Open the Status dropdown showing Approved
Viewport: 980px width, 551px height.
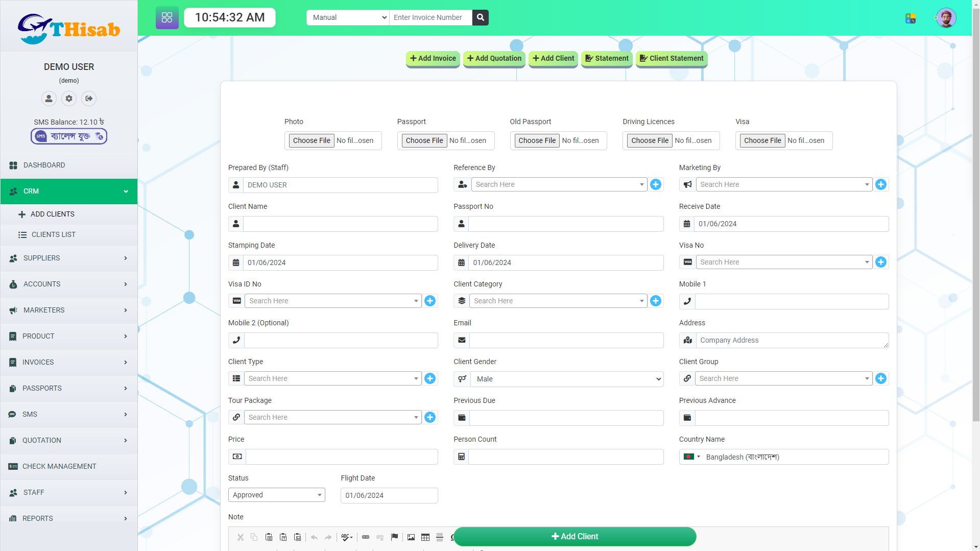click(x=276, y=495)
